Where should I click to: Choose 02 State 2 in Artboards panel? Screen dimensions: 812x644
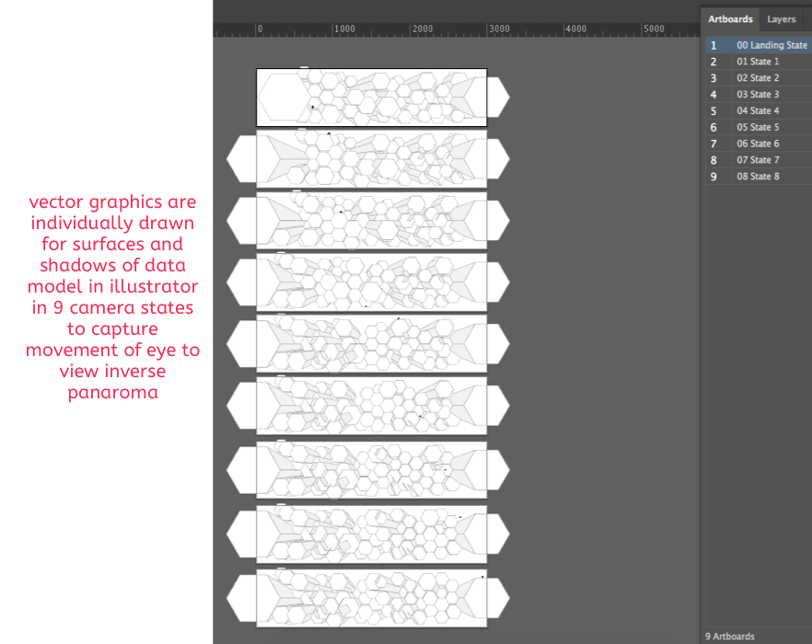coord(759,78)
